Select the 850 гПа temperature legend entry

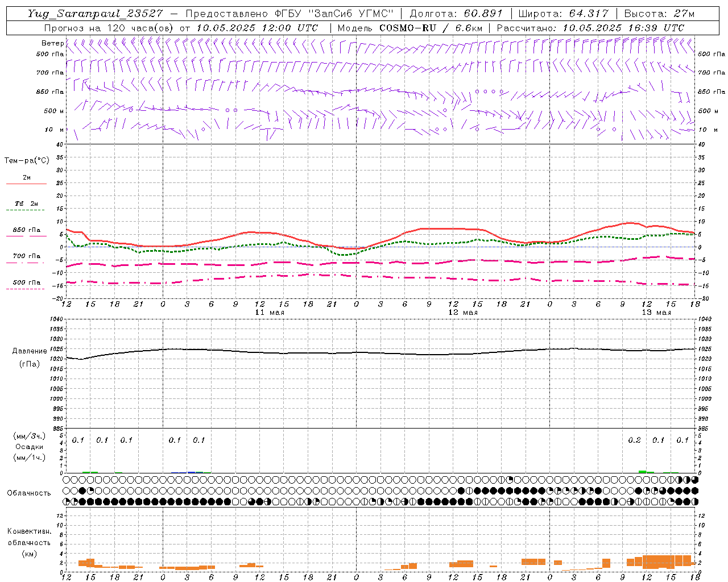click(27, 230)
